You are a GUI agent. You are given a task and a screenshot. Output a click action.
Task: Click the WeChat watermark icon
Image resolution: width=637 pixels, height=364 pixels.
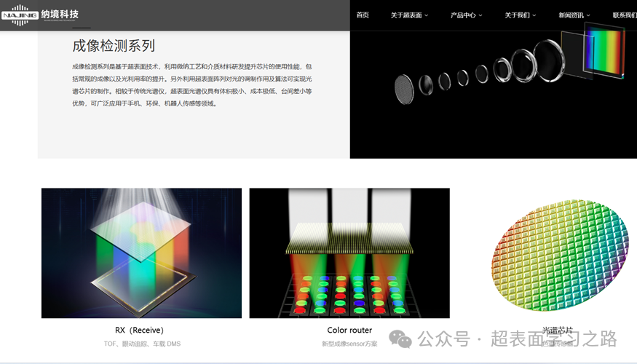click(x=400, y=339)
